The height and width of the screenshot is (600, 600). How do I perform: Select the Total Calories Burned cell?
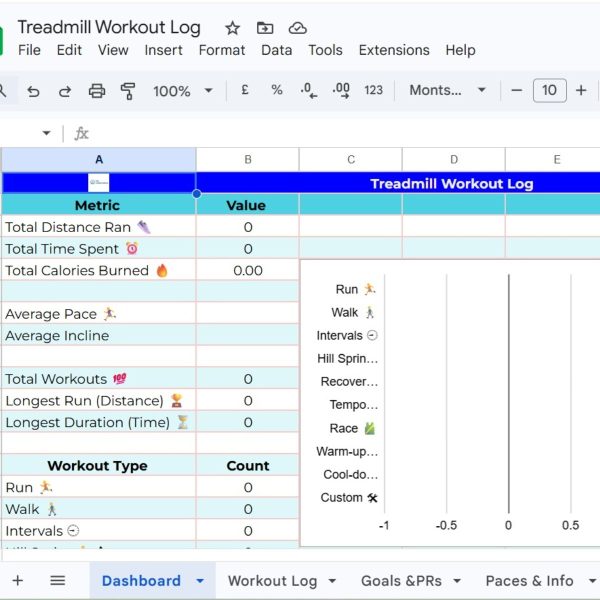tap(99, 271)
